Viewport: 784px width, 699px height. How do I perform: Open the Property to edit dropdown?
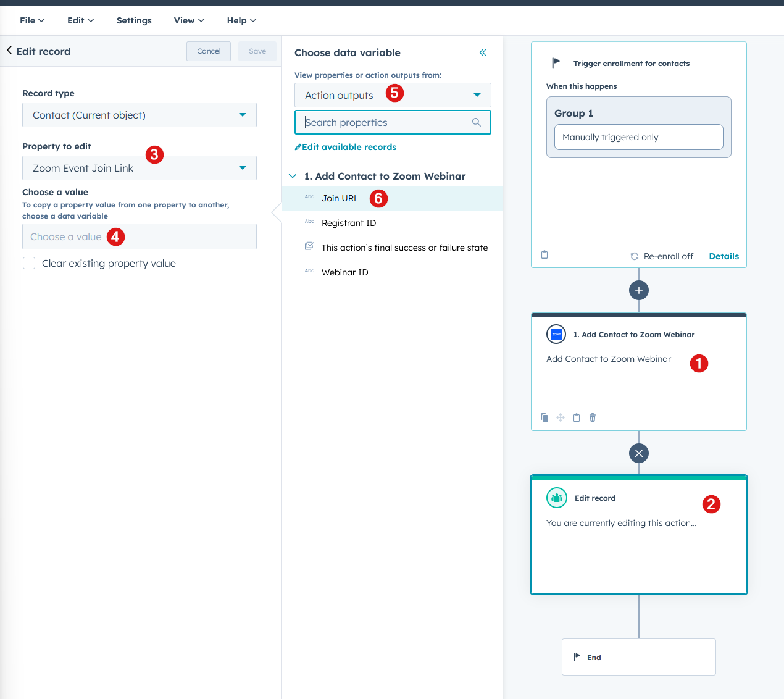[x=140, y=168]
